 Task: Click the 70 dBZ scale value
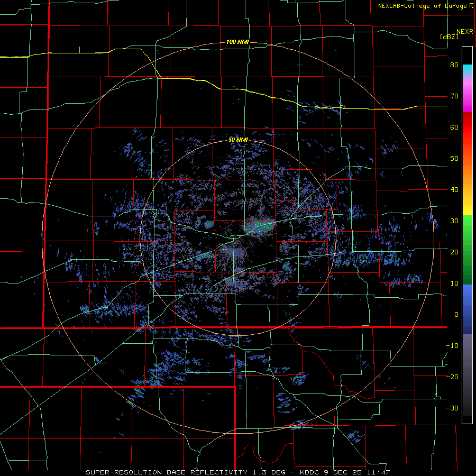click(454, 96)
